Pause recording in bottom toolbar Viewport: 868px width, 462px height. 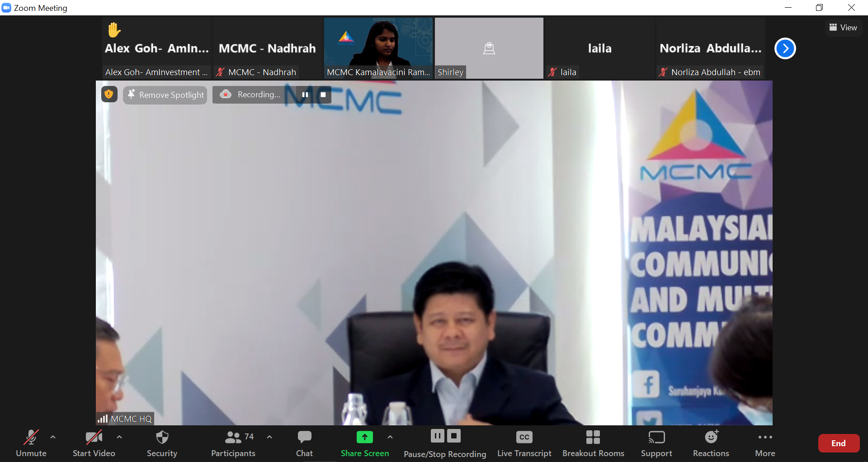point(437,436)
